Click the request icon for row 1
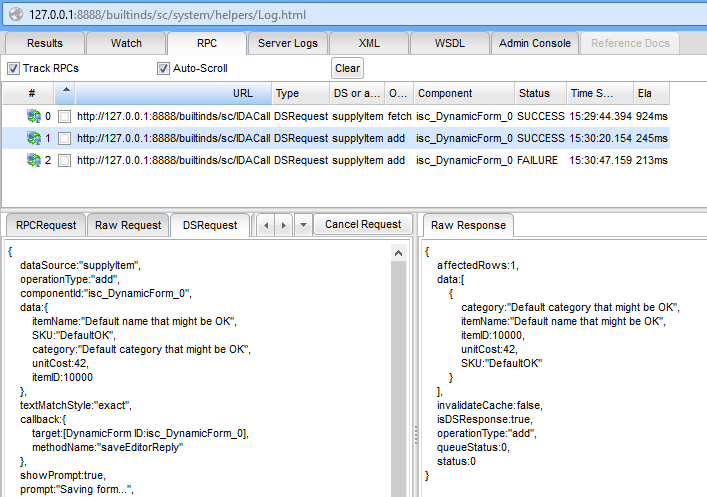This screenshot has height=497, width=707. [x=33, y=138]
